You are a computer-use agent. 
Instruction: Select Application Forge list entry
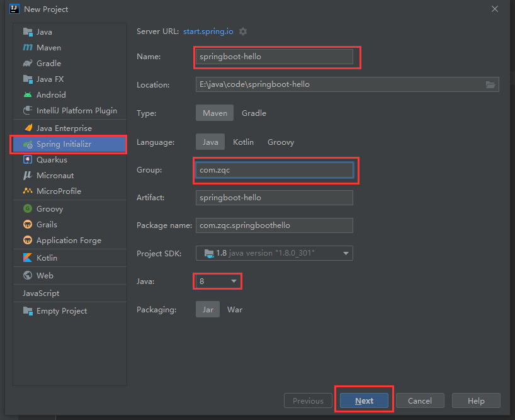(70, 241)
